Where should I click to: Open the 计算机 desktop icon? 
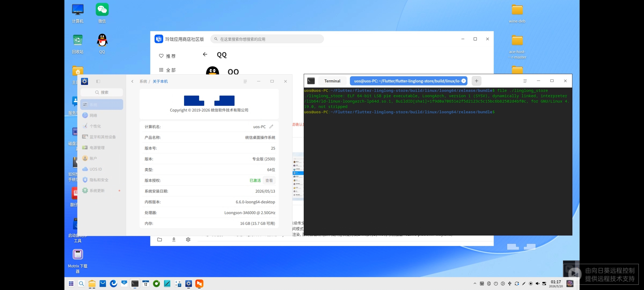tap(78, 14)
